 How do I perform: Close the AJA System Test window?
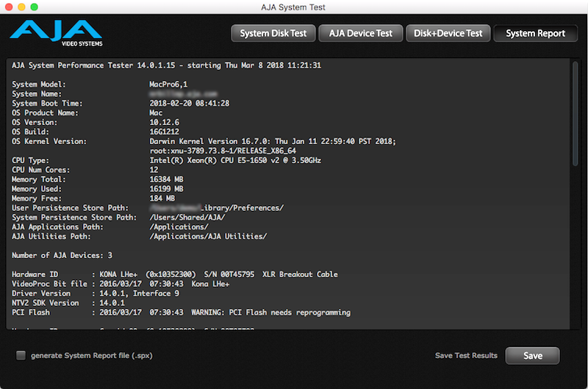[9, 7]
